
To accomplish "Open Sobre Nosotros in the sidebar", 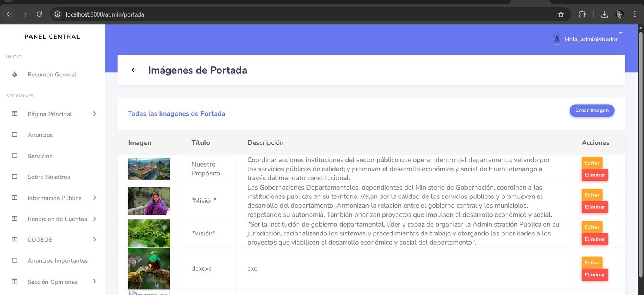I will (x=49, y=177).
